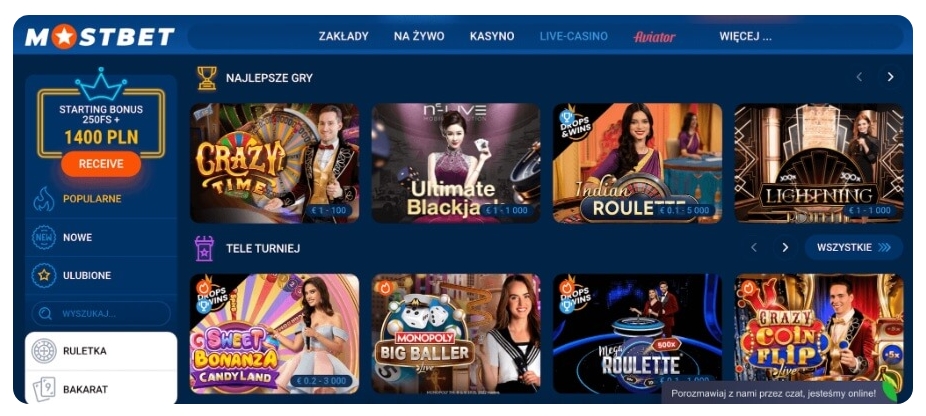Claim bonus with Receive button
926x416 pixels.
(x=101, y=164)
